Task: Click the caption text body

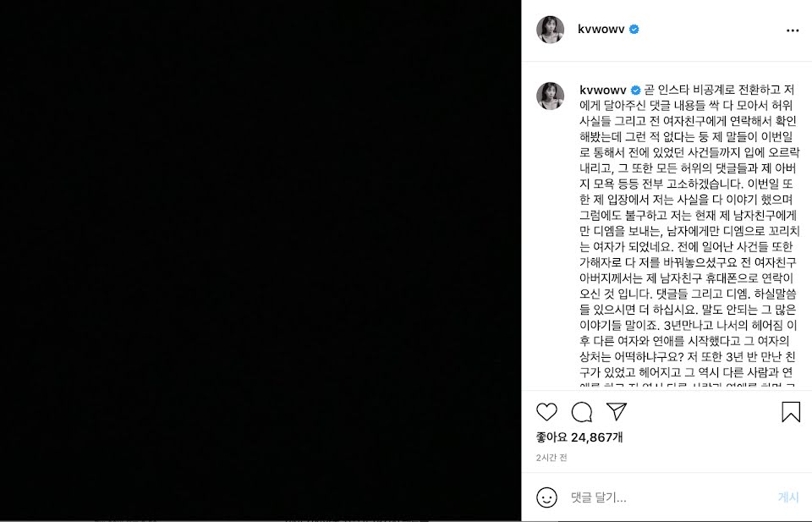Action: [x=688, y=236]
